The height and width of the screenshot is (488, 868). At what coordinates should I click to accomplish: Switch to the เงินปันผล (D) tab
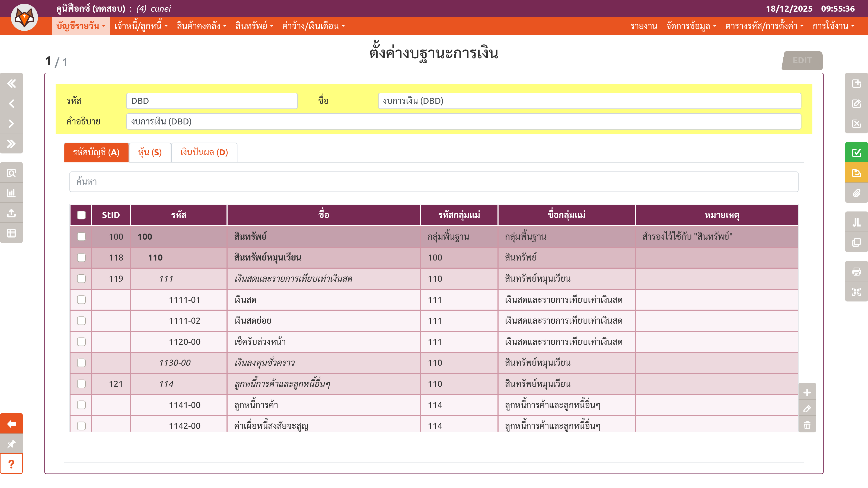click(x=204, y=153)
